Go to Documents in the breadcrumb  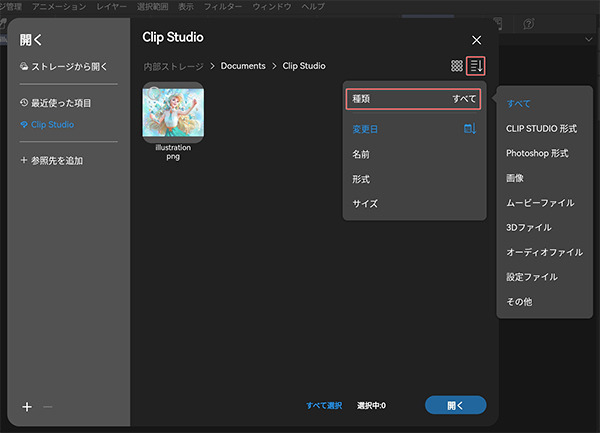[x=243, y=66]
